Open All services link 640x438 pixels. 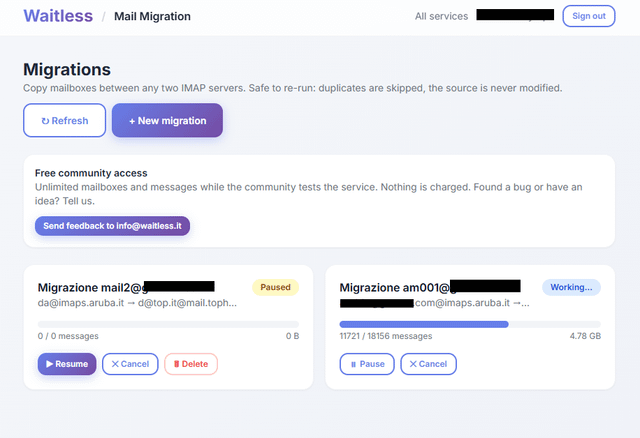click(441, 16)
